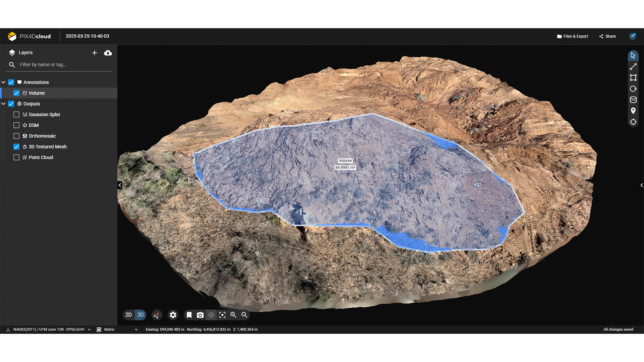Viewport: 644px width, 362px height.
Task: Enable the DSM output checkbox
Action: coord(16,125)
